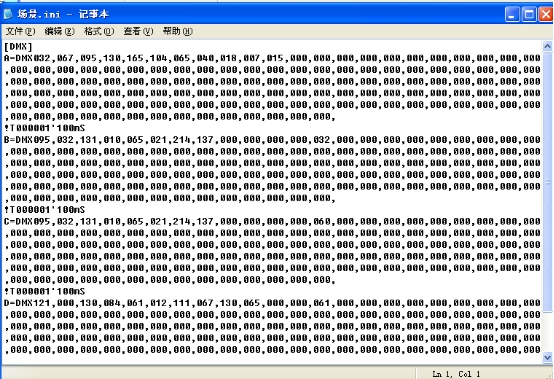Viewport: 554px width, 379px height.
Task: Open the 查看(V) View menu
Action: pos(138,31)
